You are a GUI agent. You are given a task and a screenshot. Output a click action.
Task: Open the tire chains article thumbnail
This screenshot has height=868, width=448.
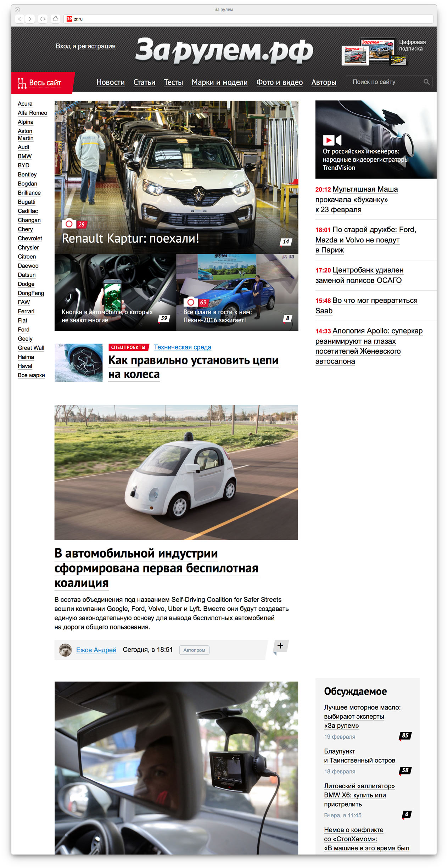(79, 363)
